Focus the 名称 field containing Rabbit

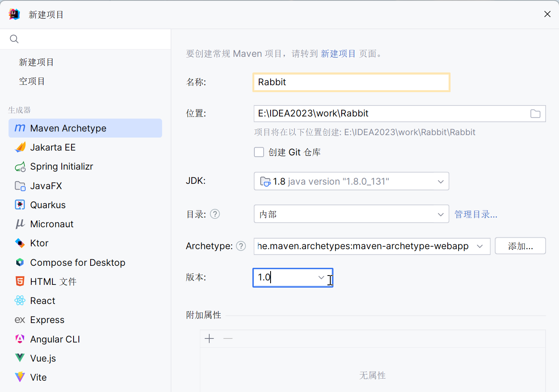click(x=351, y=82)
